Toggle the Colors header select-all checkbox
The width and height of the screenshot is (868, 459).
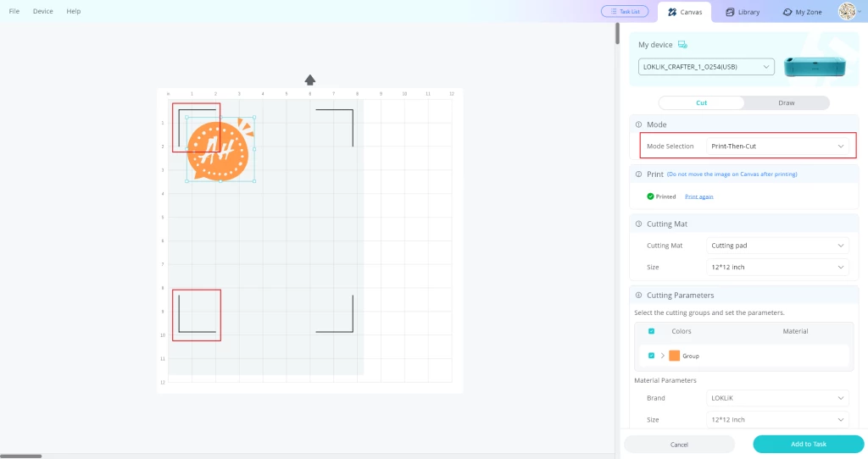point(652,331)
